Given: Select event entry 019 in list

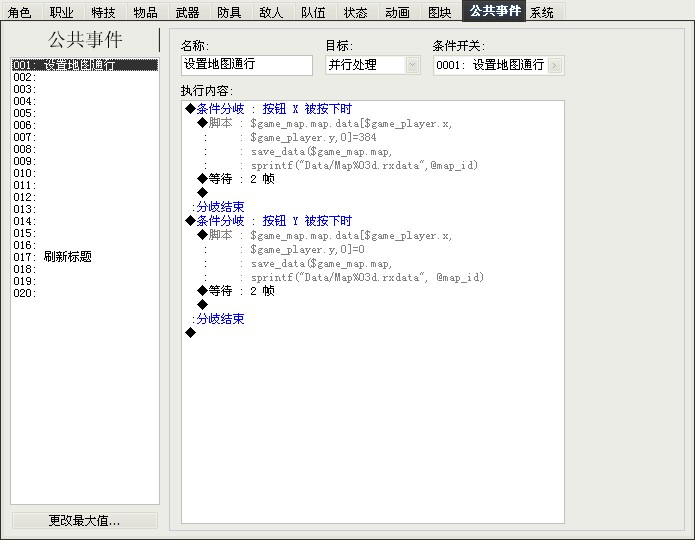Looking at the screenshot, I should coord(85,281).
